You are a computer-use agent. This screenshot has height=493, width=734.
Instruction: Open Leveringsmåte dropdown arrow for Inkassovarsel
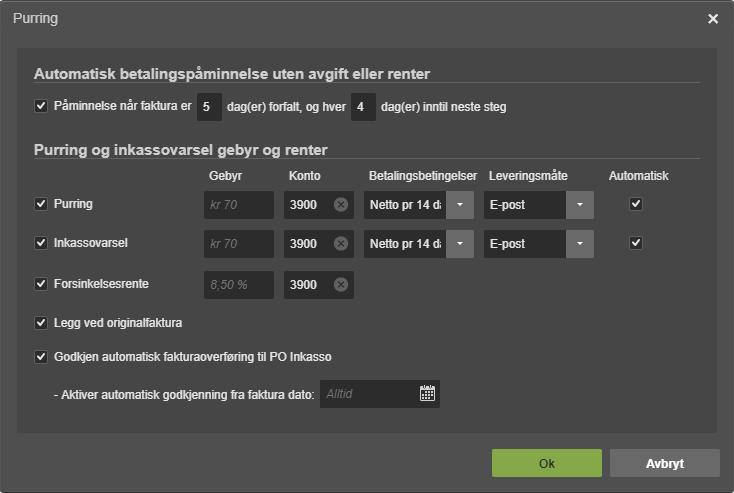pos(580,243)
